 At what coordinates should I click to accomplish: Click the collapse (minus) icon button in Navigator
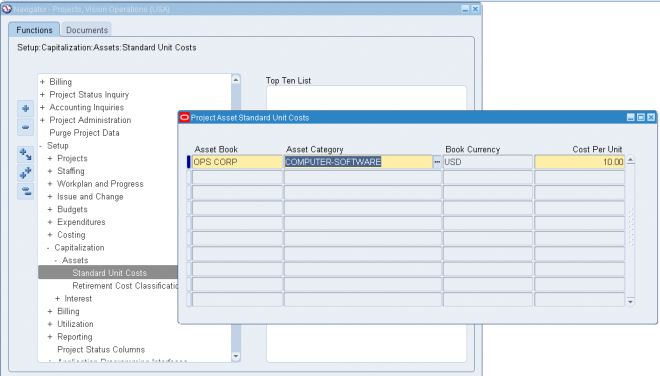point(25,127)
